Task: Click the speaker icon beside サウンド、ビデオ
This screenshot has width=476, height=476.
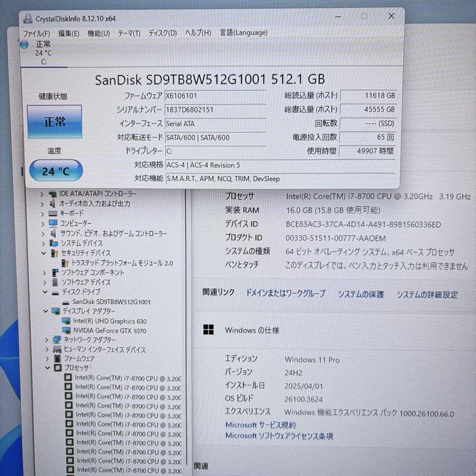Action: click(53, 234)
